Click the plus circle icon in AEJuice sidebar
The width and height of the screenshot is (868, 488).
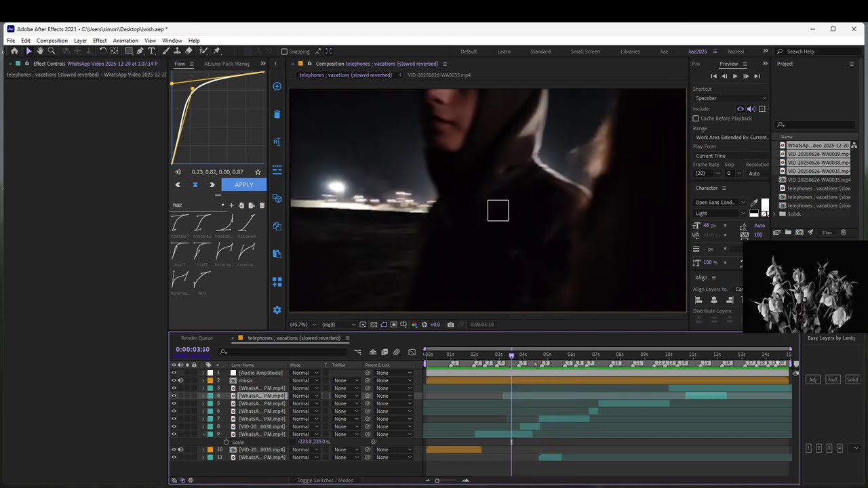tap(277, 86)
